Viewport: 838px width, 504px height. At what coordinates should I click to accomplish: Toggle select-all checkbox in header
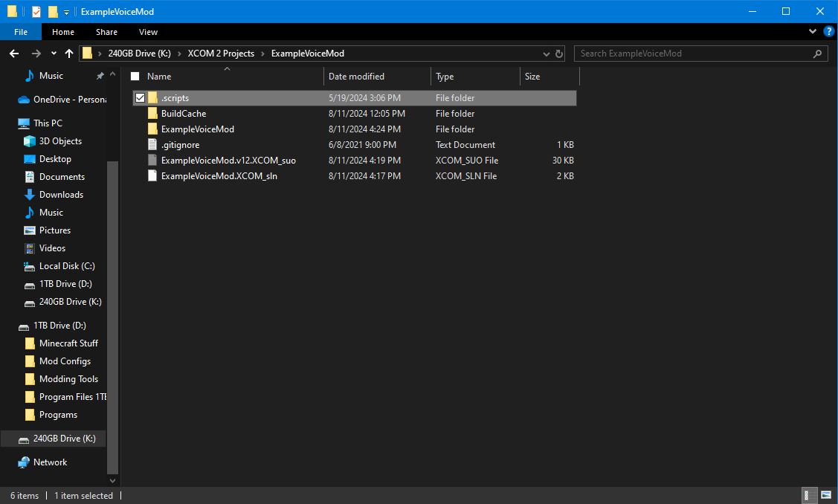135,77
